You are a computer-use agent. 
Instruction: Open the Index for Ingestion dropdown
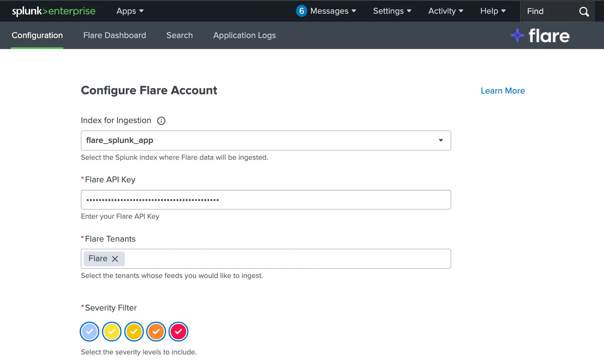click(x=266, y=141)
